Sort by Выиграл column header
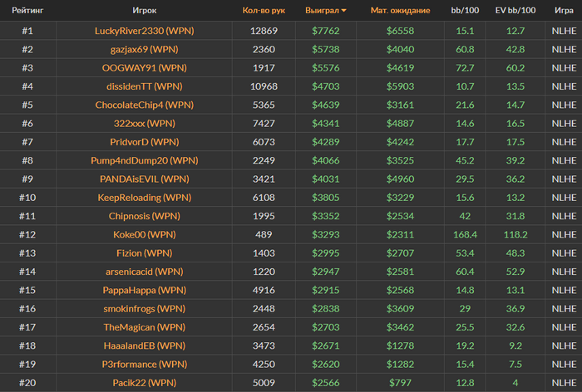Screen dimensions: 582x392 click(x=322, y=11)
